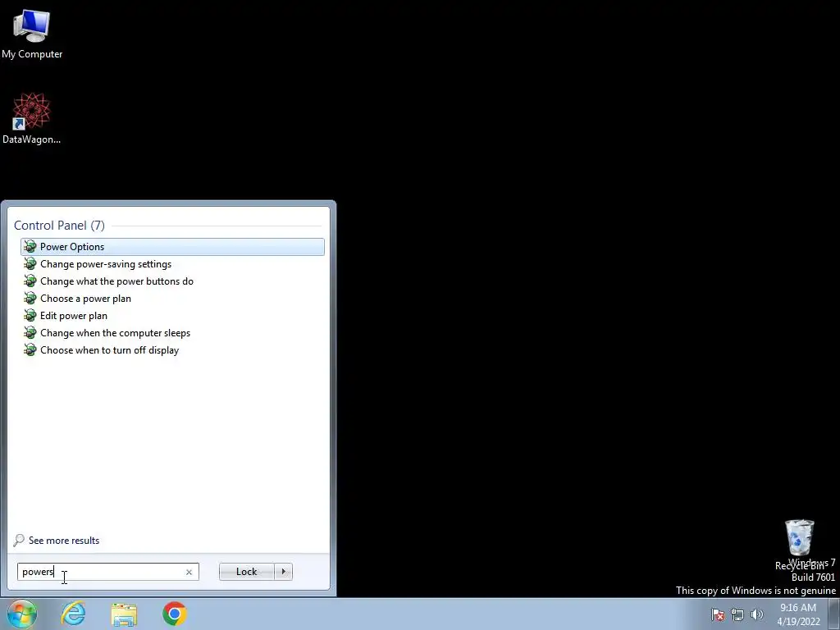Click the volume speaker tray icon
Screen dimensions: 840x630
point(757,614)
